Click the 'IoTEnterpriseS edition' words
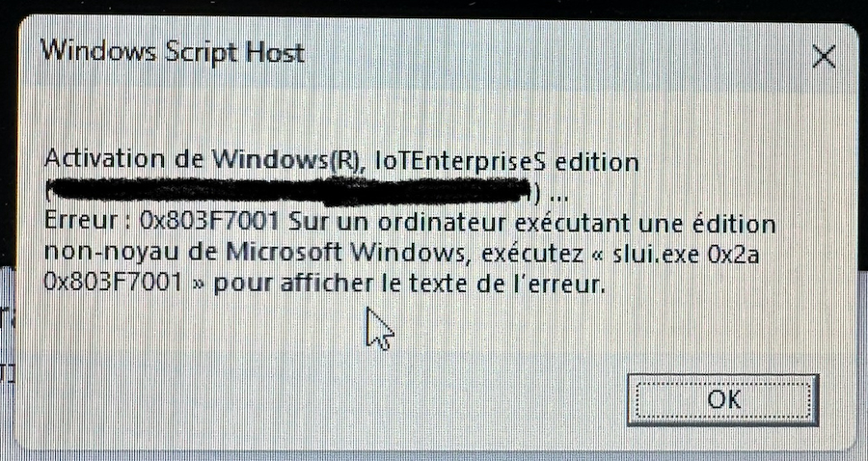868x461 pixels. tap(506, 162)
